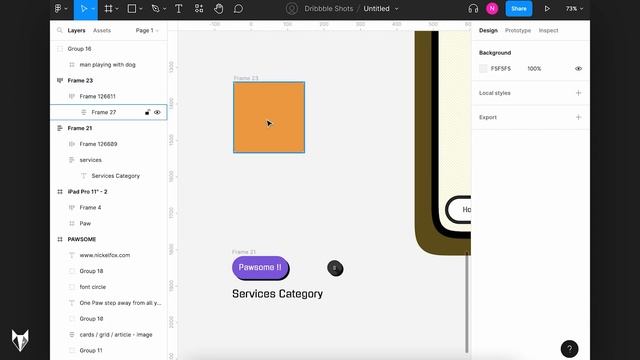Switch to the Inspect tab
Image resolution: width=640 pixels, height=360 pixels.
[548, 30]
